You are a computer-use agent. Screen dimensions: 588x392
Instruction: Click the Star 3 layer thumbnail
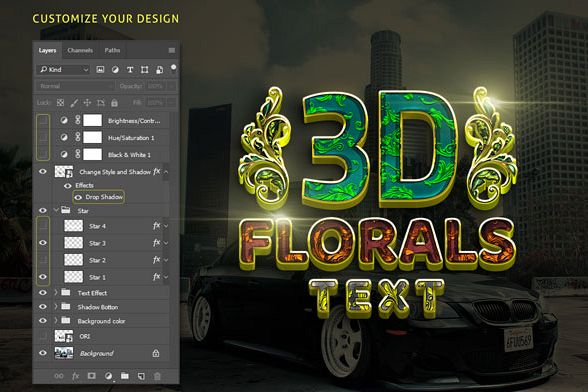74,243
